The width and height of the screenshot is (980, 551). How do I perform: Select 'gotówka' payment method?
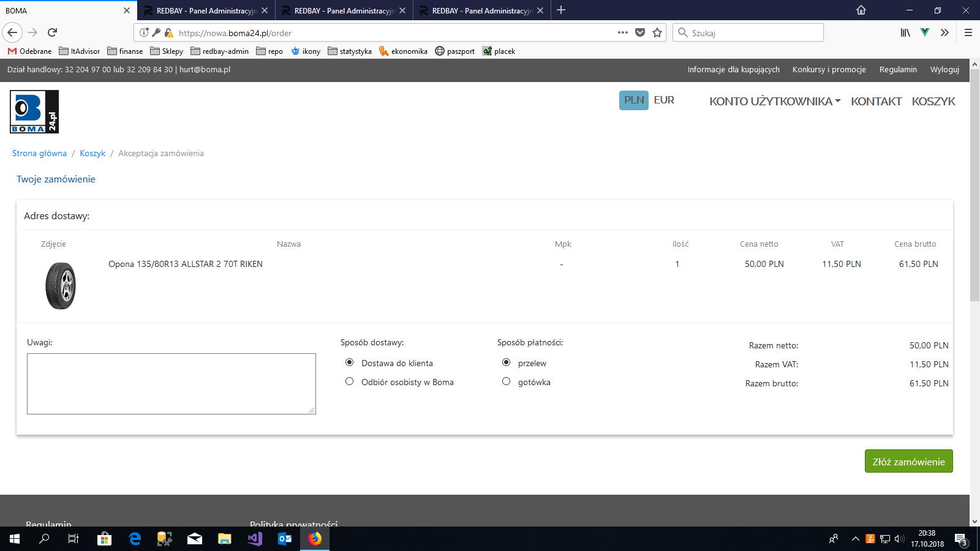(x=507, y=381)
